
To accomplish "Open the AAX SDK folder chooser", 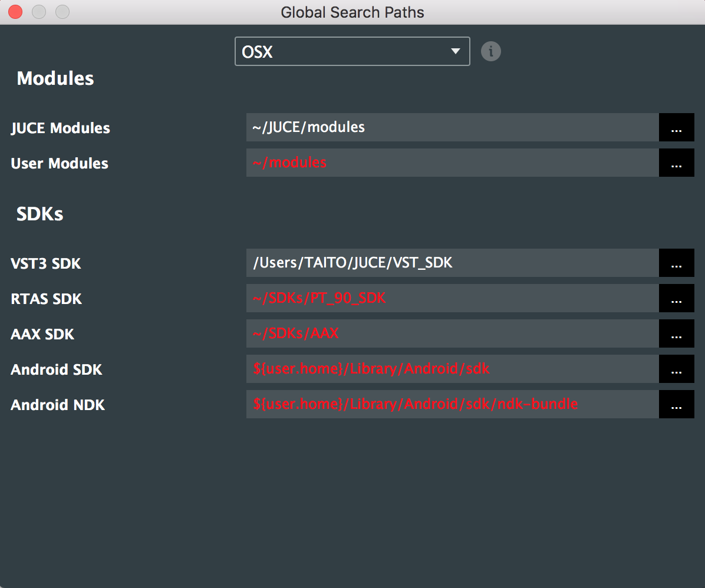I will (676, 333).
